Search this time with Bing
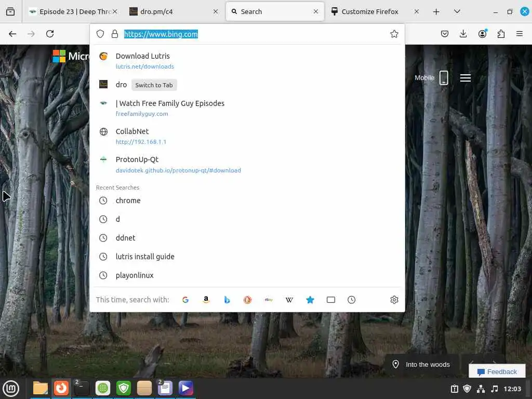This screenshot has width=532, height=399. coord(227,300)
